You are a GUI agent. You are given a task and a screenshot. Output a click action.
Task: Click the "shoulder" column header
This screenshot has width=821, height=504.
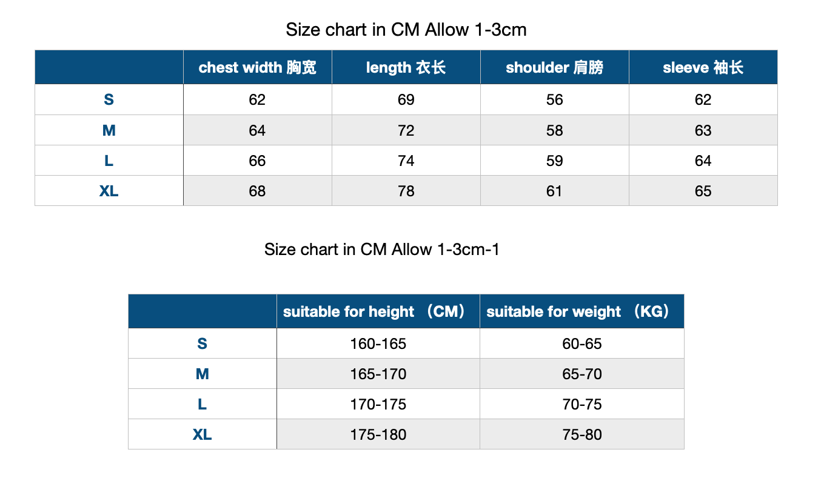(554, 67)
